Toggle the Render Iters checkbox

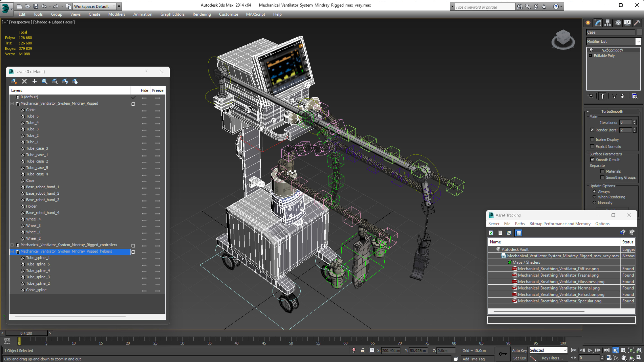tap(592, 130)
